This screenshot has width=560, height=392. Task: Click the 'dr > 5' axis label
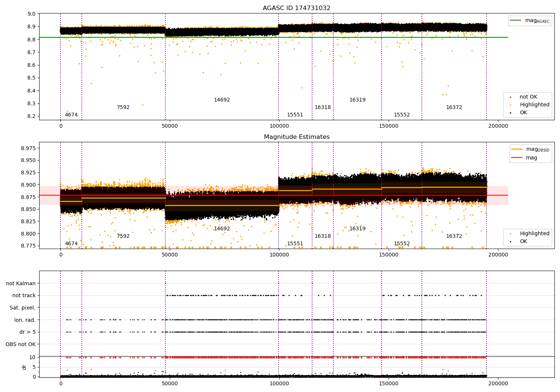point(28,332)
